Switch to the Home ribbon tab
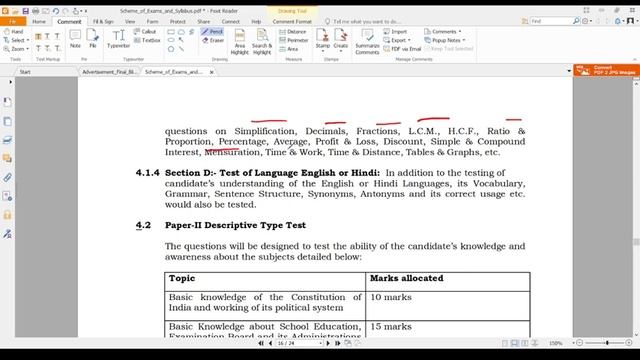Image resolution: width=640 pixels, height=360 pixels. (39, 22)
